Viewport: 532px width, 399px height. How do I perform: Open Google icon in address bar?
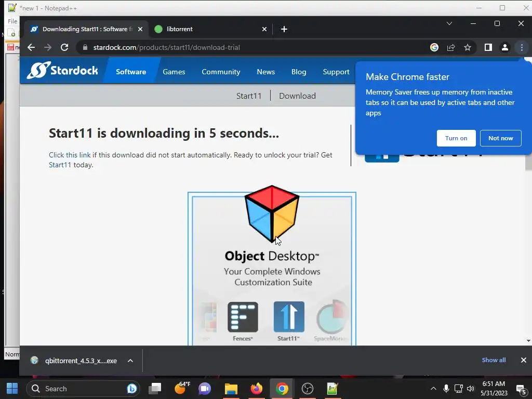[x=434, y=47]
